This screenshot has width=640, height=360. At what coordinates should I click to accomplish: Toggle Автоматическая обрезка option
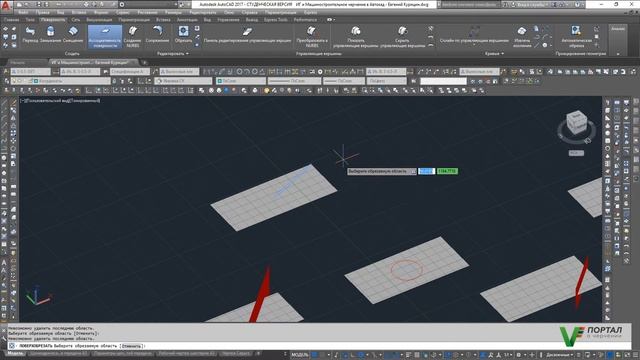pos(576,37)
